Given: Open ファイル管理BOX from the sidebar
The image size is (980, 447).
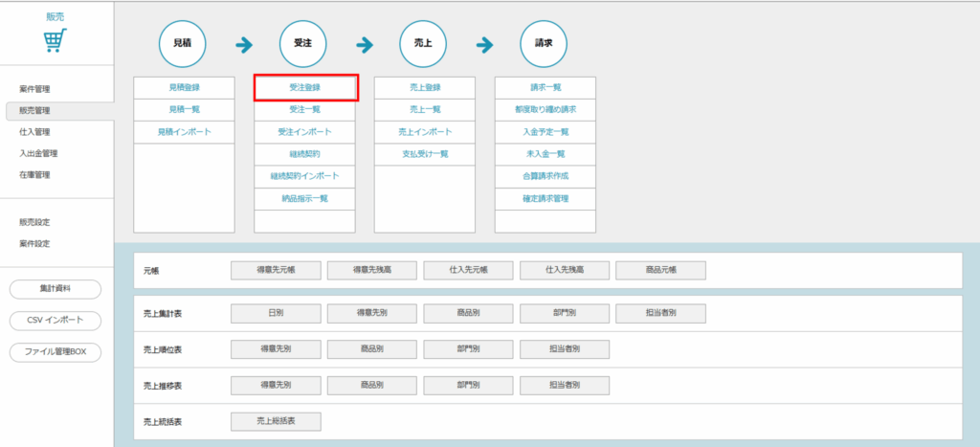Looking at the screenshot, I should 56,352.
